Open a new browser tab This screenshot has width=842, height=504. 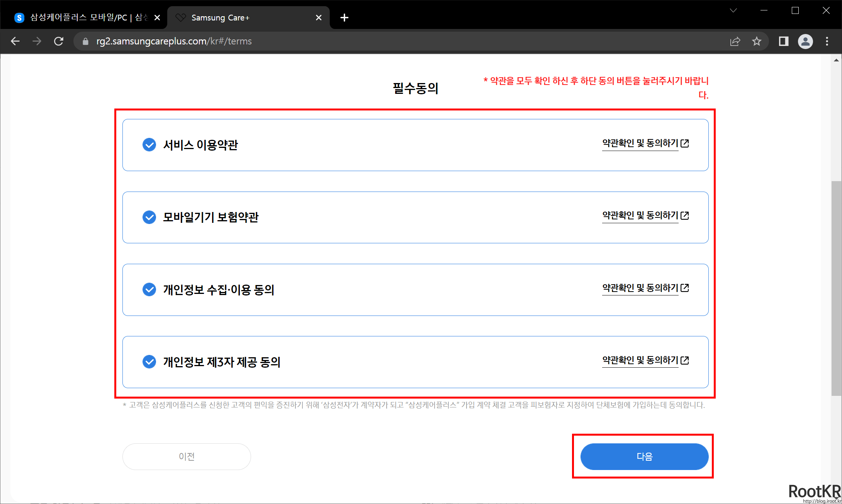pyautogui.click(x=345, y=18)
